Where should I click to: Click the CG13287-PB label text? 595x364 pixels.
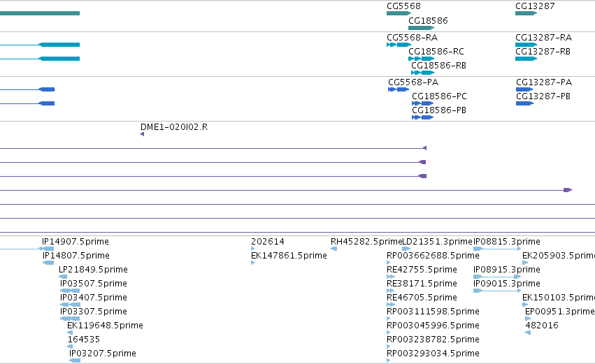[x=543, y=96]
